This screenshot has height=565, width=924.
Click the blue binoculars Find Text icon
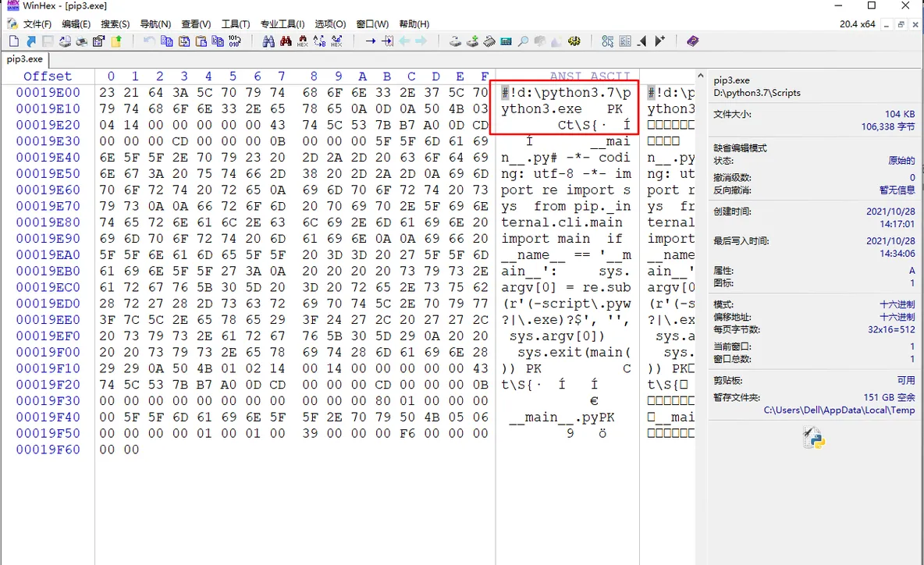pyautogui.click(x=268, y=41)
